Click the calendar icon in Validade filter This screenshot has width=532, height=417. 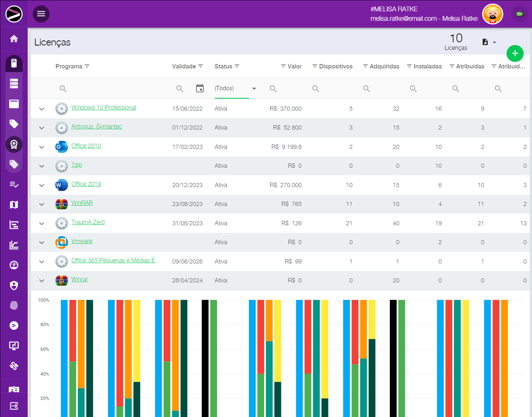pyautogui.click(x=200, y=88)
